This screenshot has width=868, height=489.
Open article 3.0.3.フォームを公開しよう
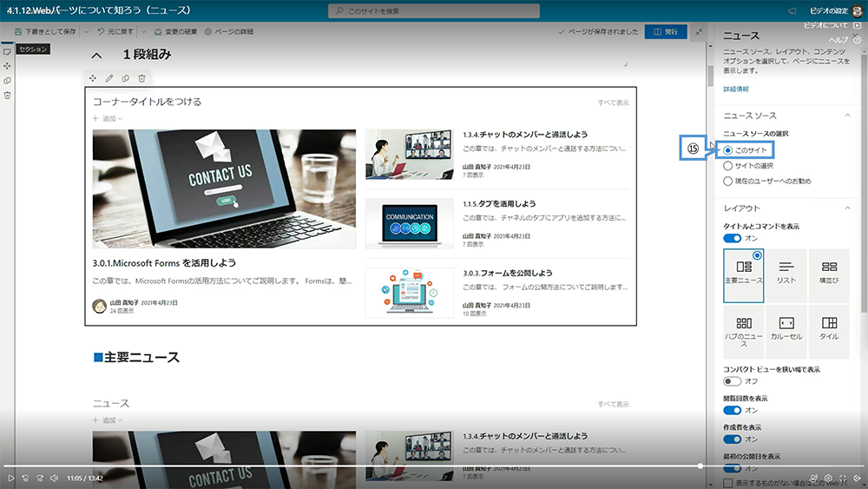point(507,273)
